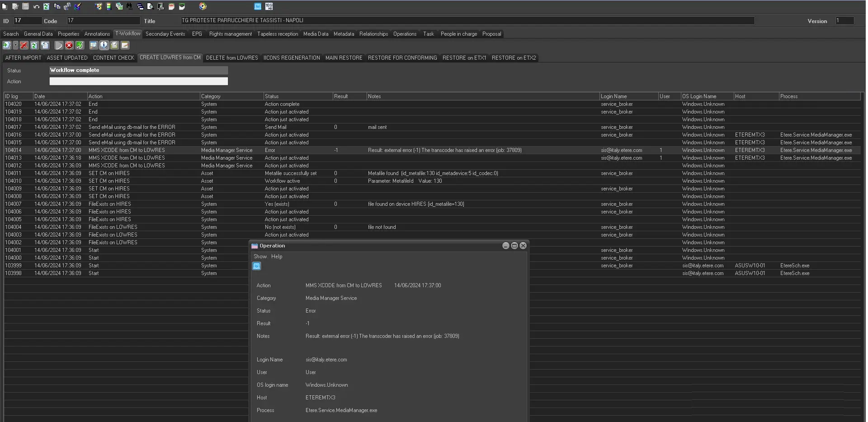The height and width of the screenshot is (422, 868).
Task: Open dropdown arrow next to add workflow icon
Action: click(x=15, y=45)
